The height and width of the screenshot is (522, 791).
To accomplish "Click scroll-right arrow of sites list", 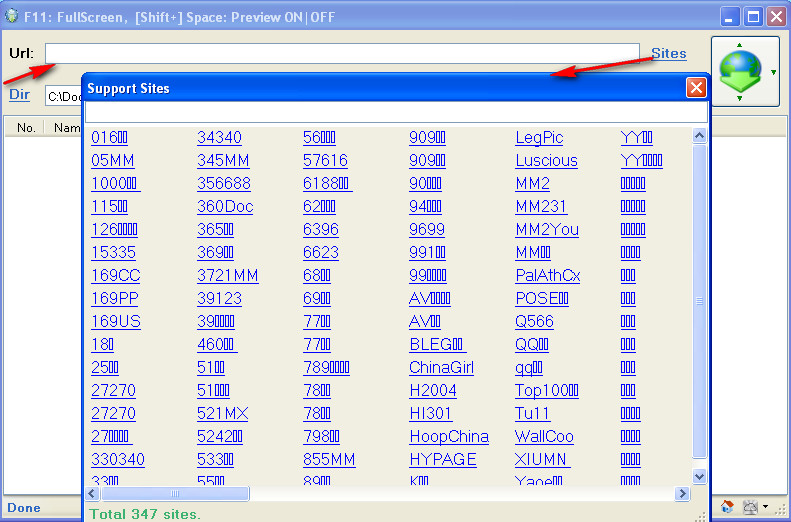I will click(683, 494).
